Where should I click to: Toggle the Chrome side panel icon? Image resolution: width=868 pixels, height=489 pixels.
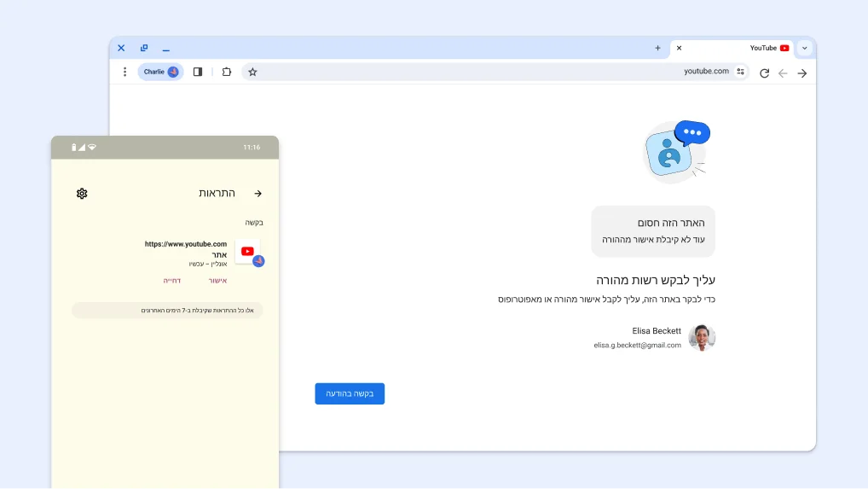198,72
